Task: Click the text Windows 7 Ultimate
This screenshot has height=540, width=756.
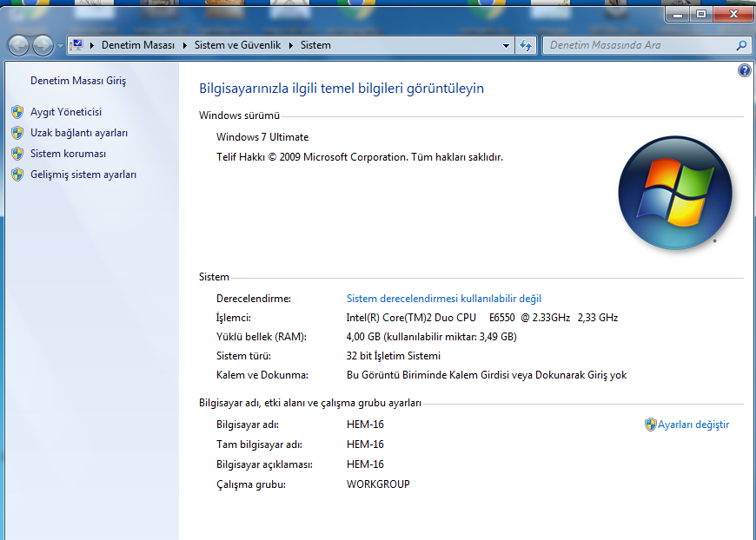Action: (262, 137)
